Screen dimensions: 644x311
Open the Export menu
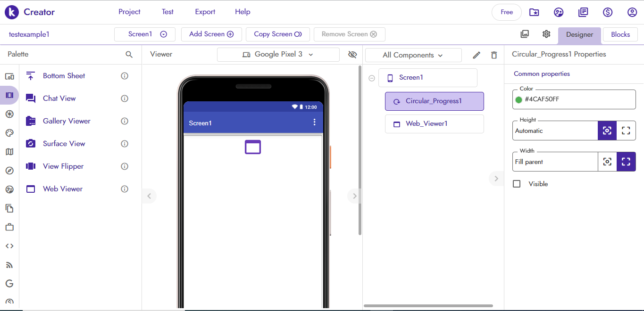205,11
